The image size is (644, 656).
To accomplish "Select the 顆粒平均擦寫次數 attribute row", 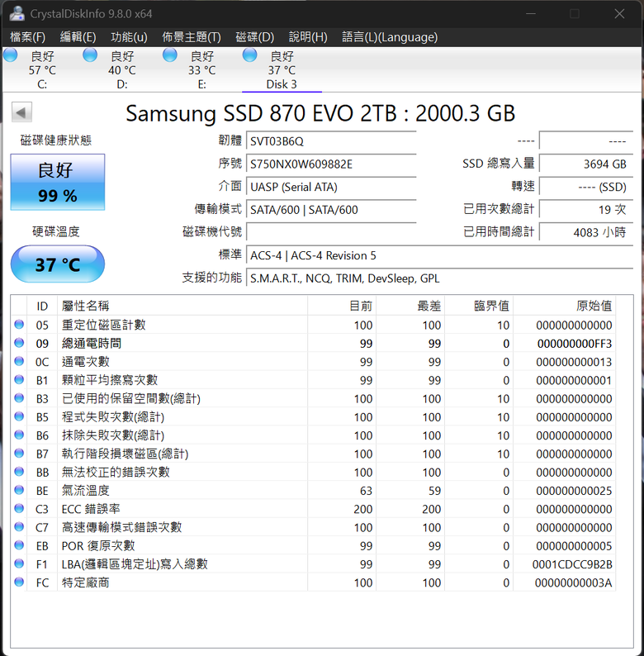I will [313, 380].
